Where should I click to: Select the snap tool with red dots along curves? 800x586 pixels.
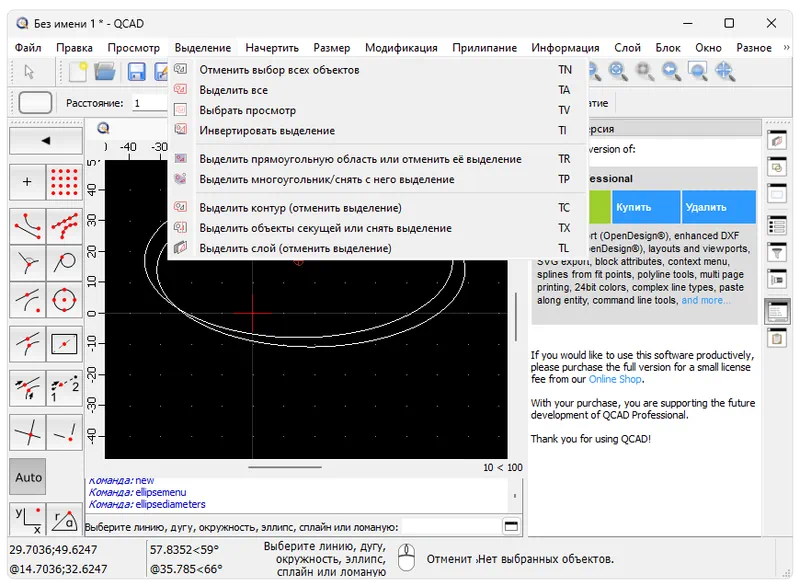[64, 226]
